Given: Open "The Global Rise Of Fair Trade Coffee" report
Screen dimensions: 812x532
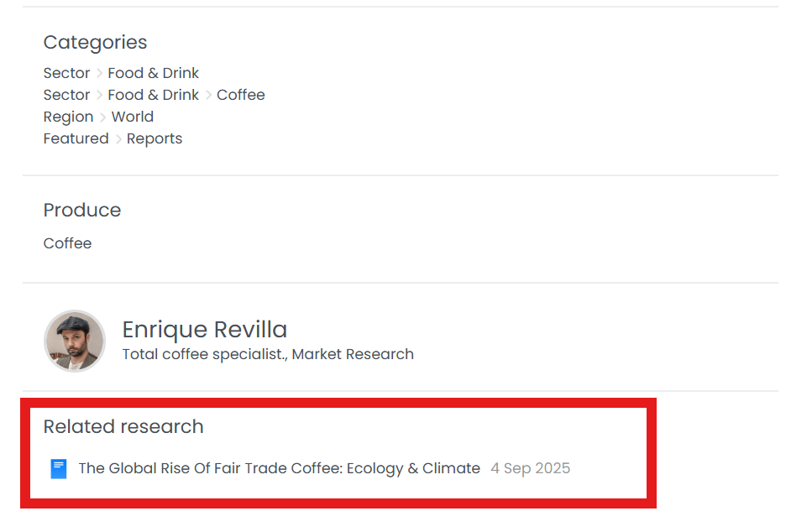Looking at the screenshot, I should pyautogui.click(x=279, y=468).
